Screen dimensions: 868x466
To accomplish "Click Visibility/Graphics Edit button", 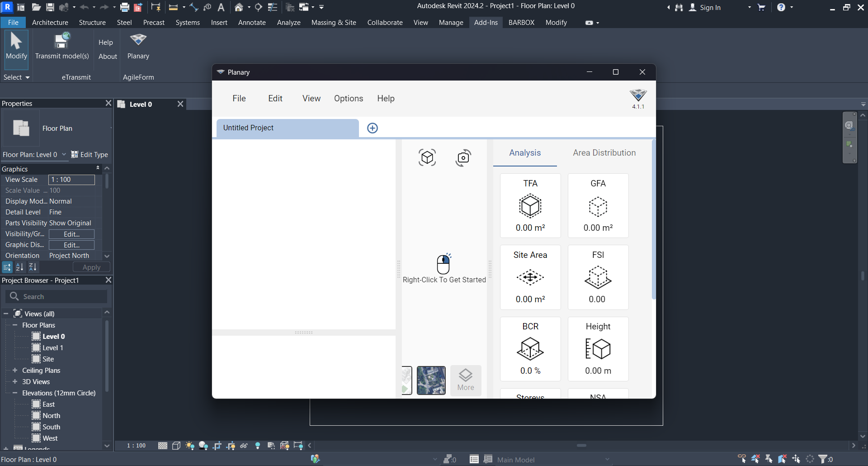I will click(x=71, y=234).
